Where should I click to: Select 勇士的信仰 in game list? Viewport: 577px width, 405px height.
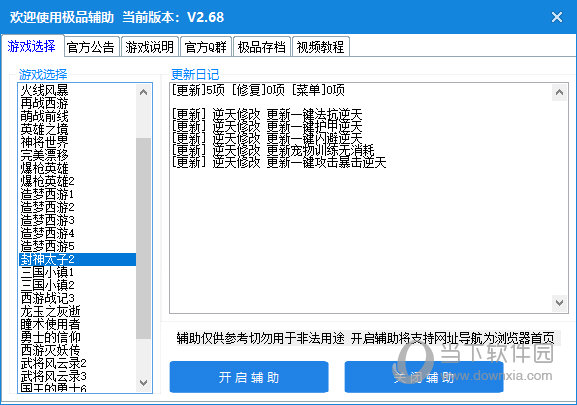click(77, 337)
